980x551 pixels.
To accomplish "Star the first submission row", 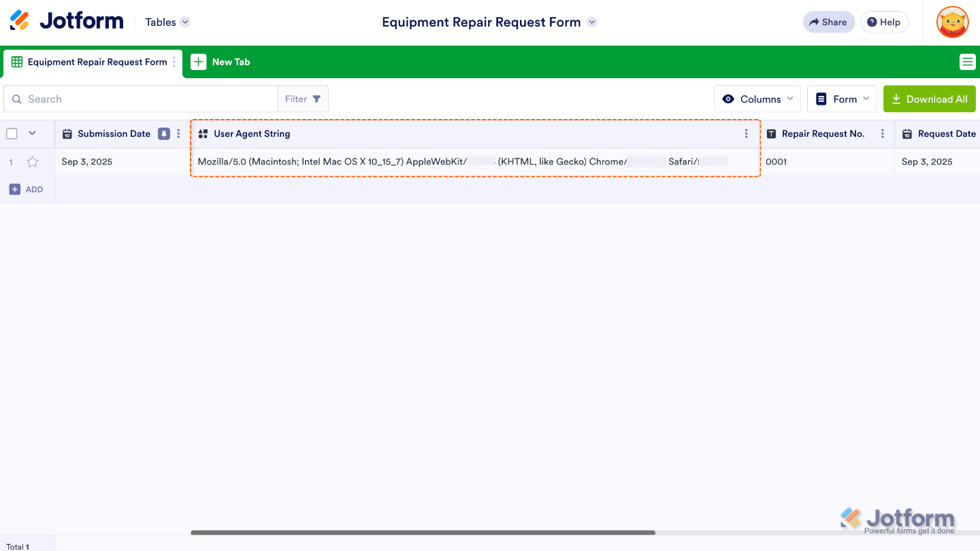I will coord(32,162).
